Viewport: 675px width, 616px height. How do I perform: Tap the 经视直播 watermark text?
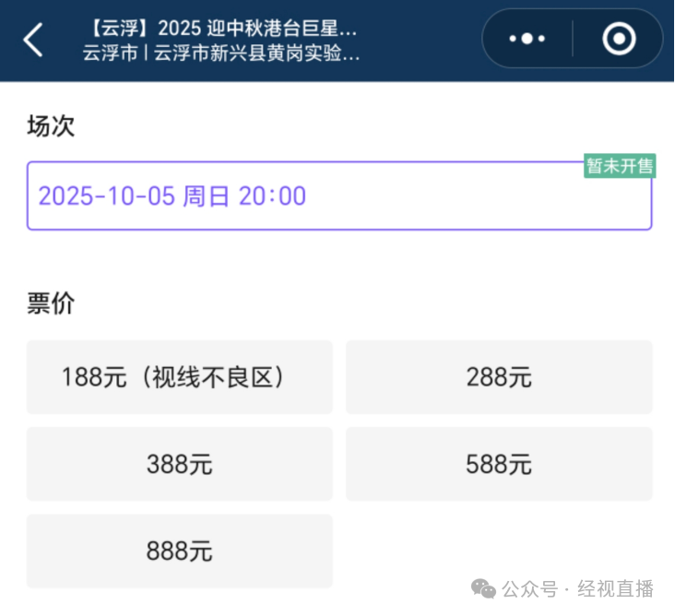coord(615,588)
